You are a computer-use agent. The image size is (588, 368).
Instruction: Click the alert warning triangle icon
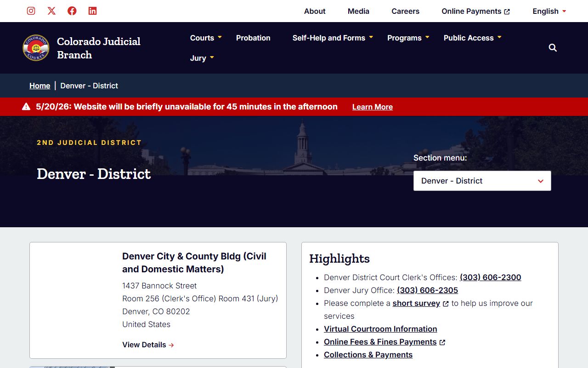coord(26,107)
